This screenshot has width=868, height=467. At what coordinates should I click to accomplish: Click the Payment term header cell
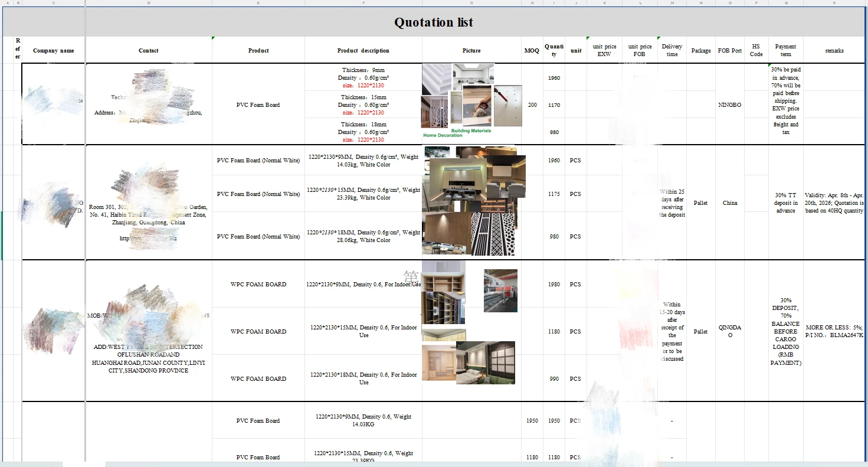coord(785,50)
